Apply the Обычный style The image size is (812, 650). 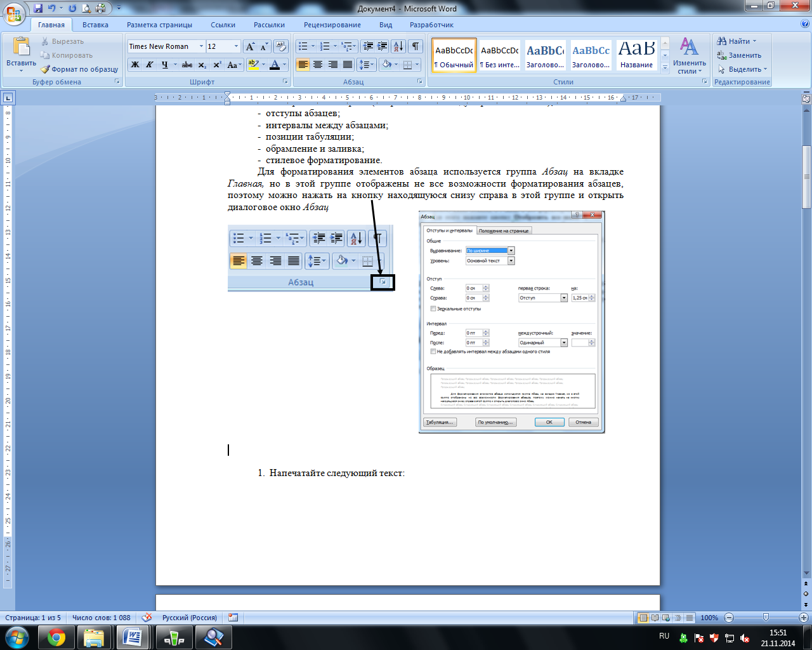[x=454, y=55]
